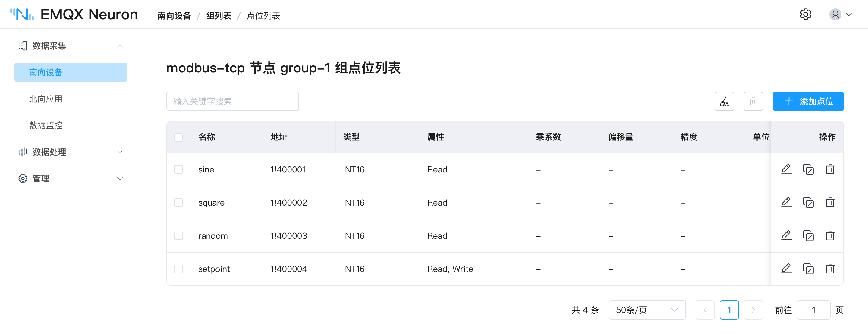The height and width of the screenshot is (334, 868).
Task: Click the 名称 column header
Action: point(206,137)
